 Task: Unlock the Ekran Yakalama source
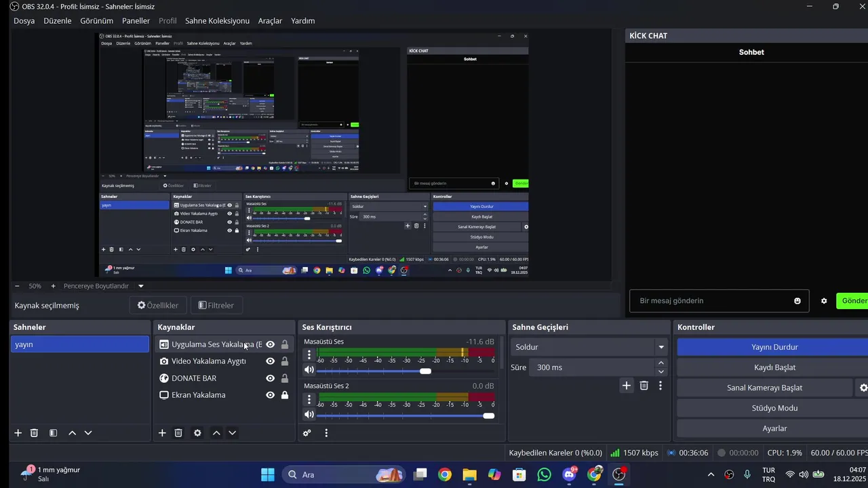[x=285, y=395]
